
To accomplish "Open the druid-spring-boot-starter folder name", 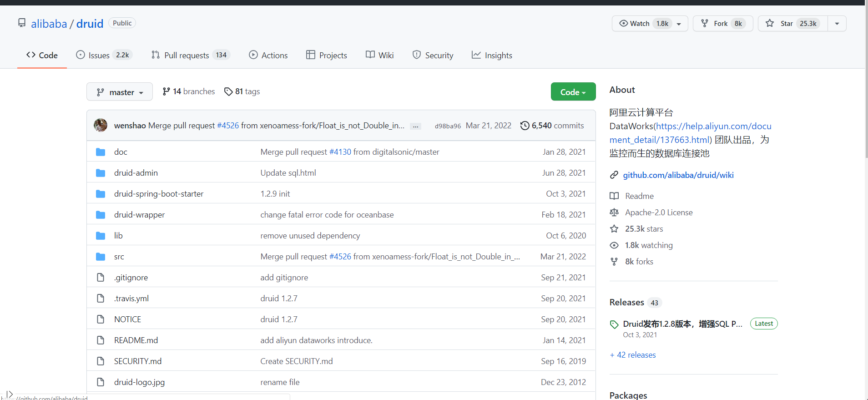I will coord(159,194).
